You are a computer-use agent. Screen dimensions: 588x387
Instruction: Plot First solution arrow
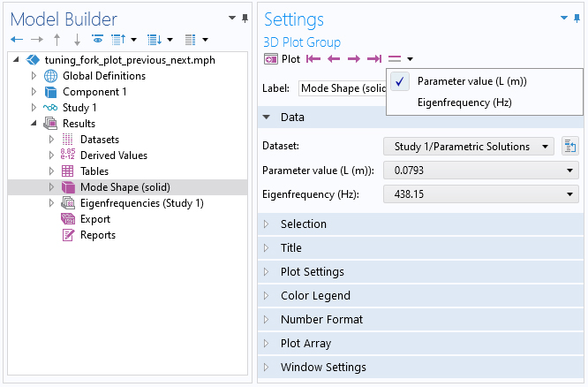coord(313,59)
